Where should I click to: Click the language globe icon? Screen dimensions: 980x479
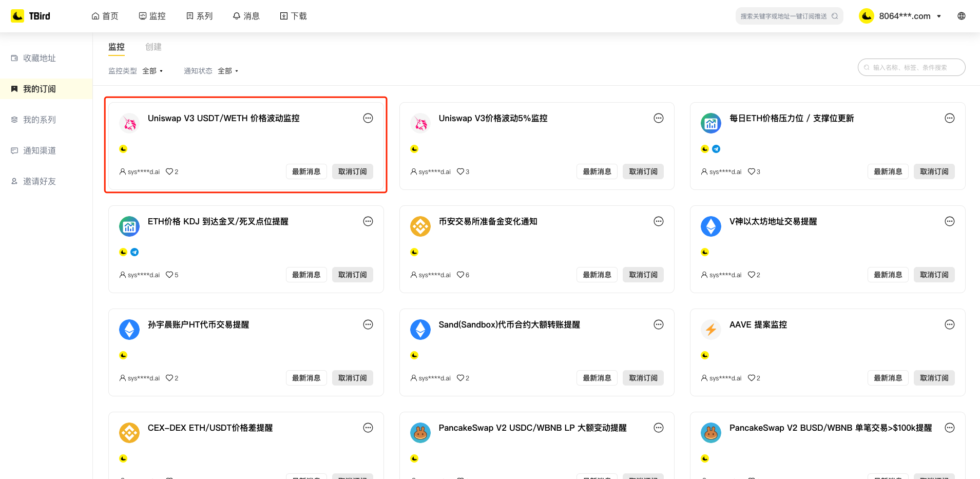(x=961, y=16)
